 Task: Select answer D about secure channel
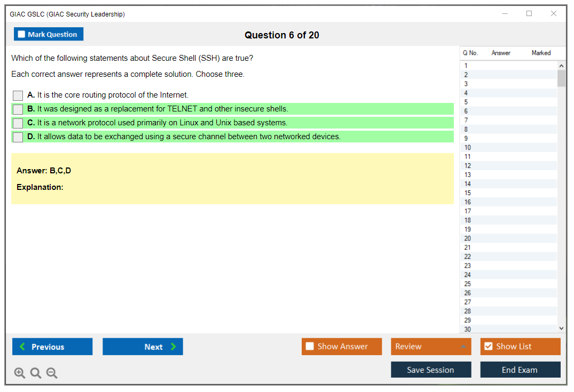click(x=18, y=137)
